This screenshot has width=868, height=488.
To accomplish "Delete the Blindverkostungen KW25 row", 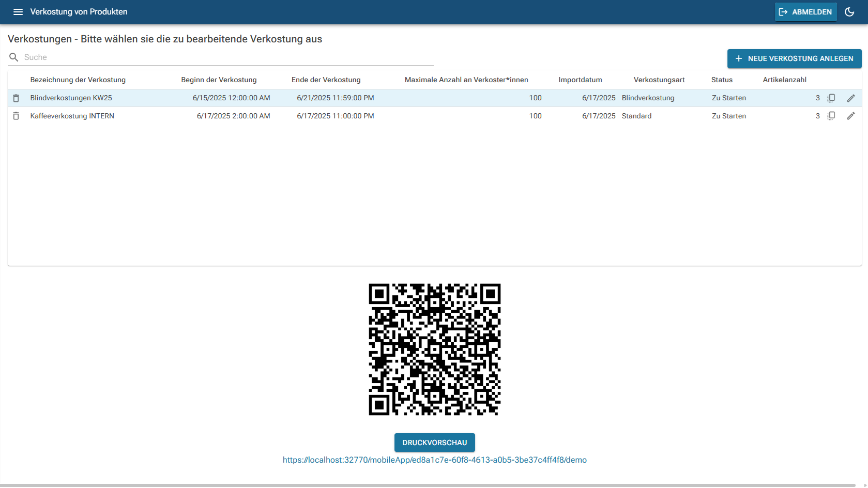I will 16,98.
